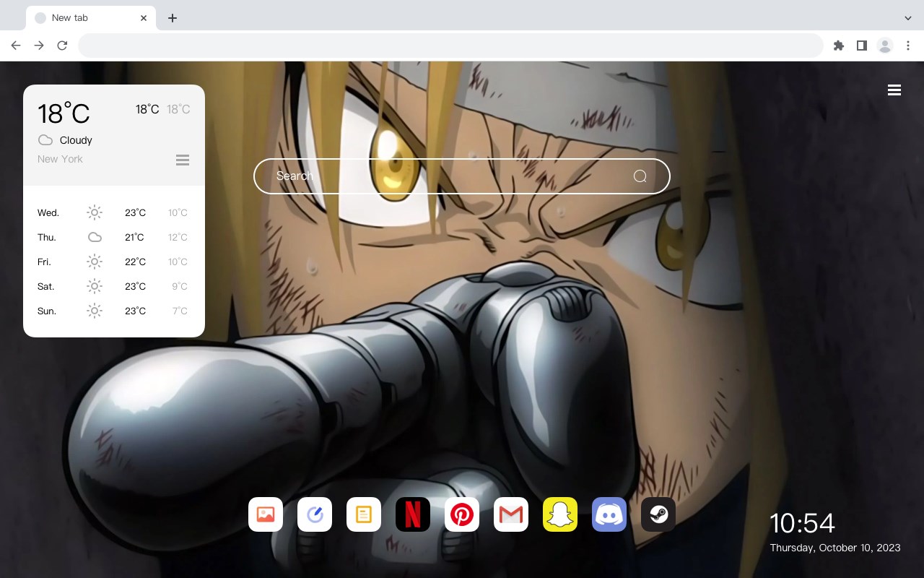Launch the Netflix shortcut
The image size is (924, 578).
(413, 514)
